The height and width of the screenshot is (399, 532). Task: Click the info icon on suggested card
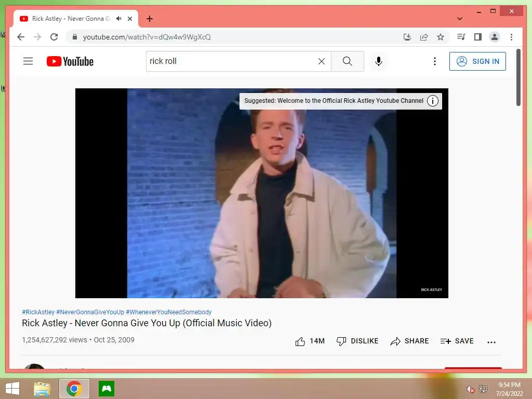pyautogui.click(x=433, y=101)
